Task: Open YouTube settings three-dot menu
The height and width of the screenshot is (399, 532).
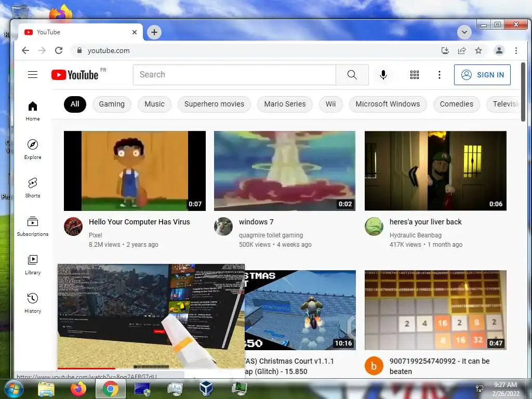Action: [440, 75]
